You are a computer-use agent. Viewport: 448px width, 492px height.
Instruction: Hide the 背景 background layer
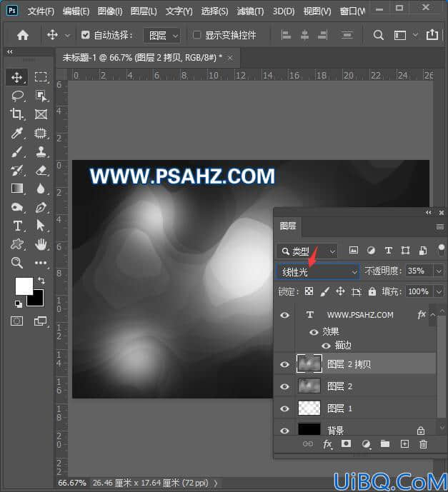pyautogui.click(x=285, y=431)
